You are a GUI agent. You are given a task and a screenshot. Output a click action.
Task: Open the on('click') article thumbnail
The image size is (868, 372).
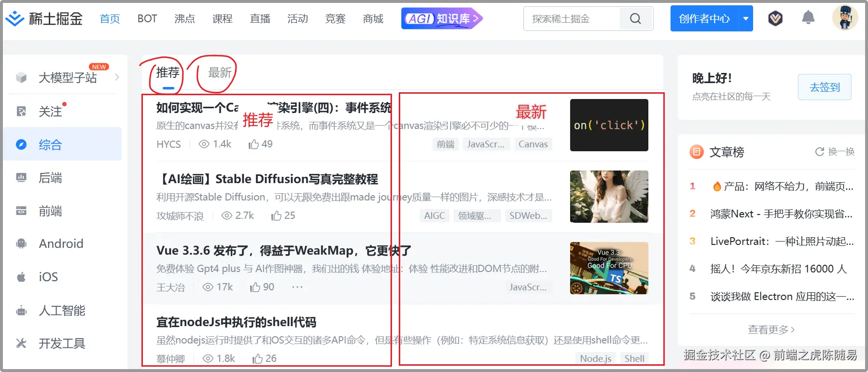point(609,125)
